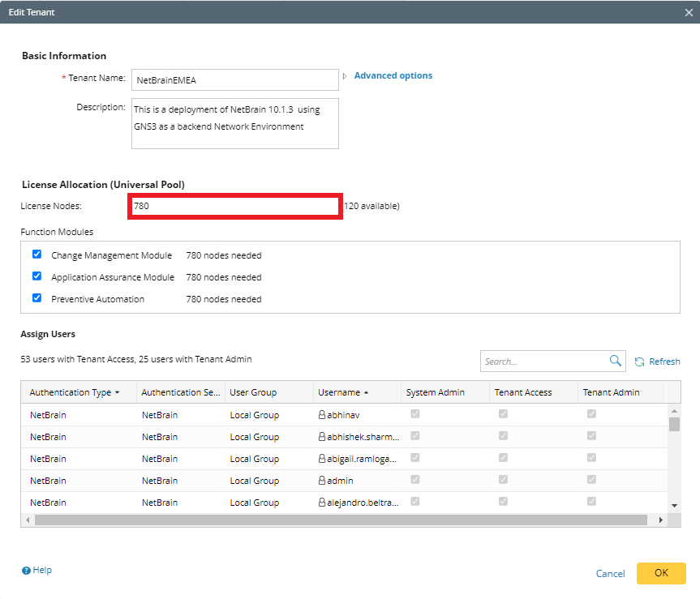
Task: Toggle Tenant Admin checkbox for abigail.ramloga...
Action: (591, 458)
